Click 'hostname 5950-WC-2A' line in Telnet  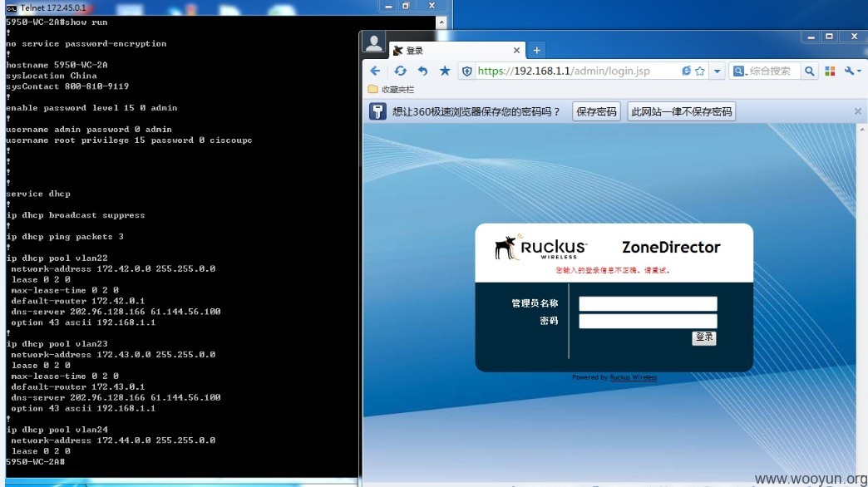(57, 65)
